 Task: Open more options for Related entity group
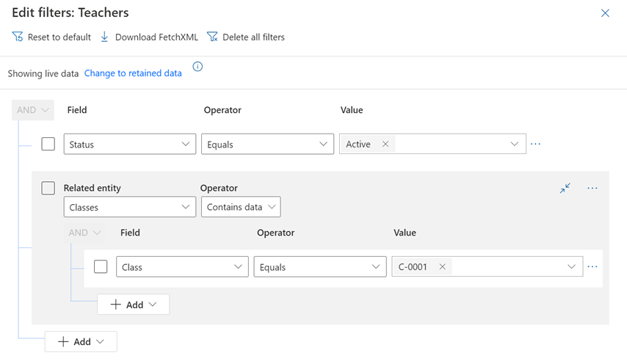[x=592, y=189]
